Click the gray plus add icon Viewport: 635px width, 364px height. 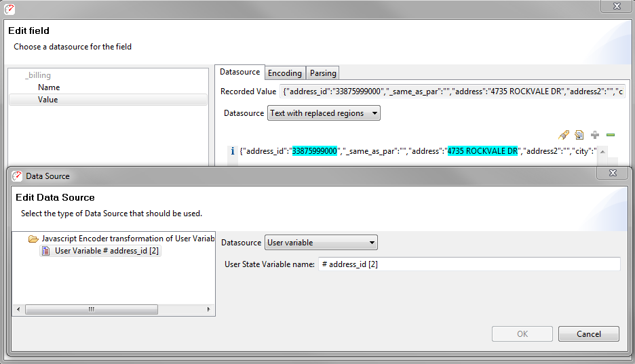(595, 135)
